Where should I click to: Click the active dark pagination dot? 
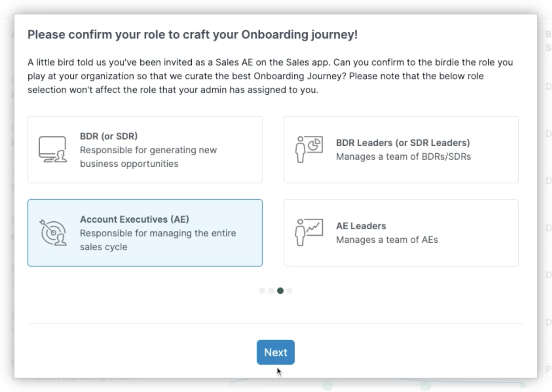point(280,291)
